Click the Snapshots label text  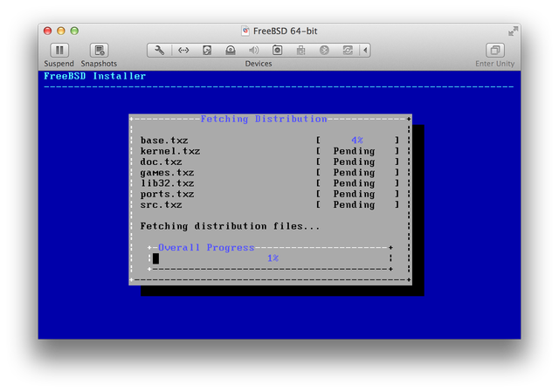point(99,64)
